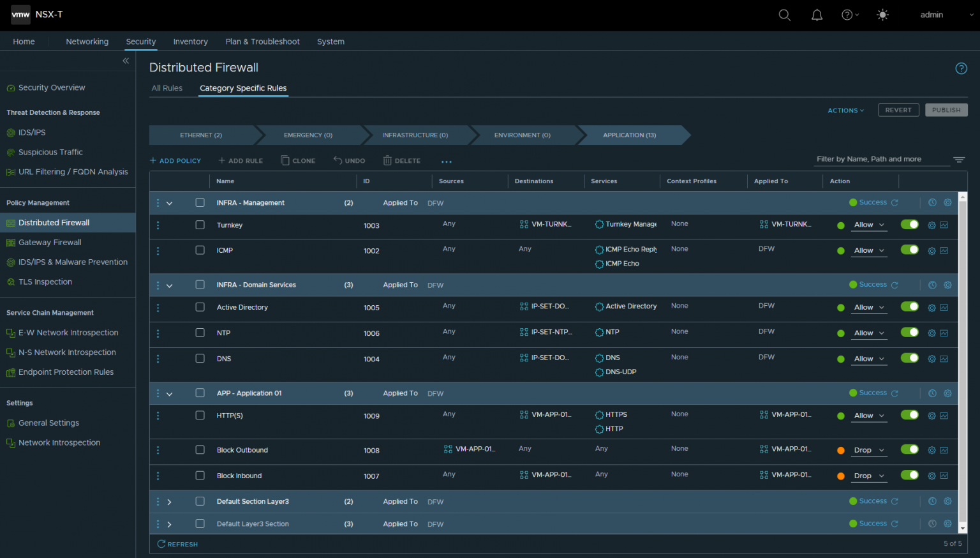The width and height of the screenshot is (980, 558).
Task: Open the Actions dropdown
Action: tap(845, 110)
